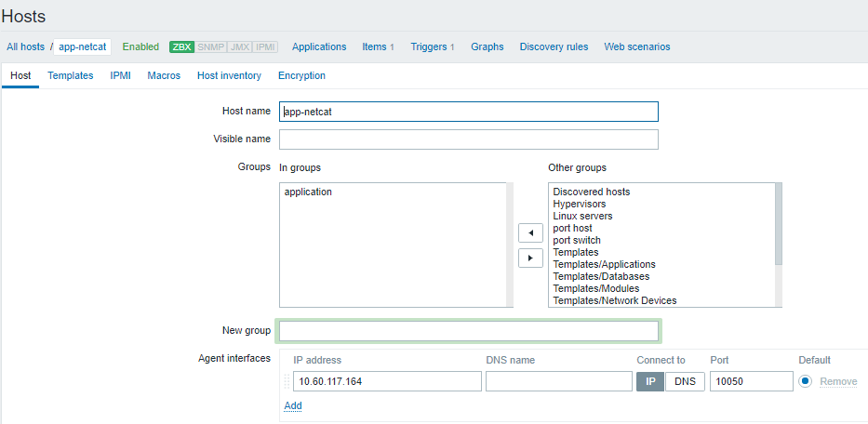Screen dimensions: 868x424
Task: Open the All hosts breadcrumb link
Action: tap(25, 46)
